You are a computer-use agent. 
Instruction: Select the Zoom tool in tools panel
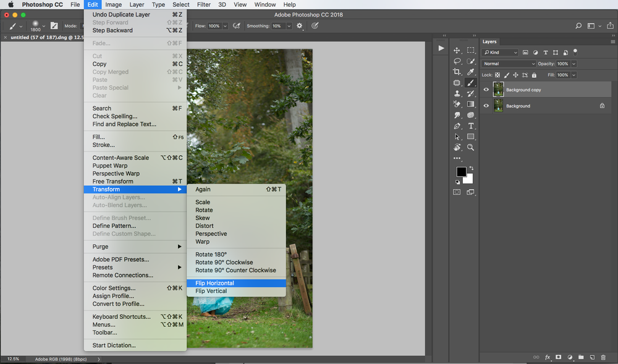point(470,147)
